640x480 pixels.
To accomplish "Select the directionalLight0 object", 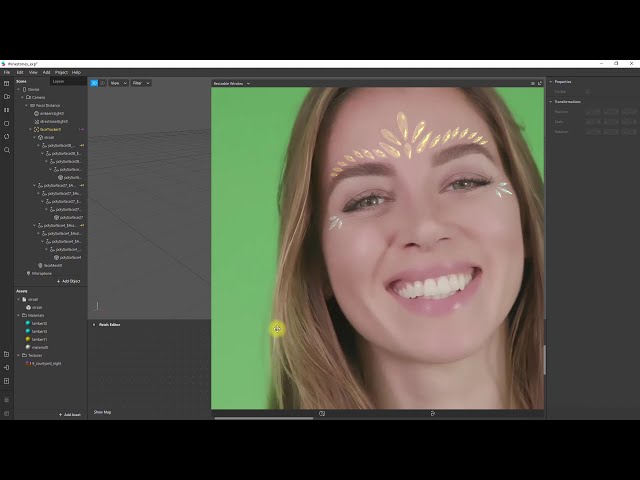I will point(51,122).
